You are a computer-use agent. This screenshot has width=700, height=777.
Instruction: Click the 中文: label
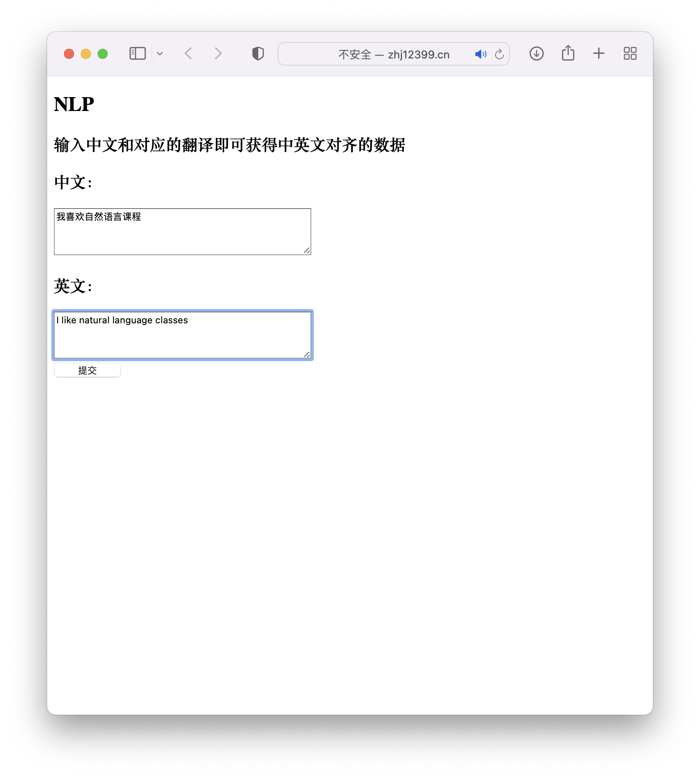click(x=73, y=182)
